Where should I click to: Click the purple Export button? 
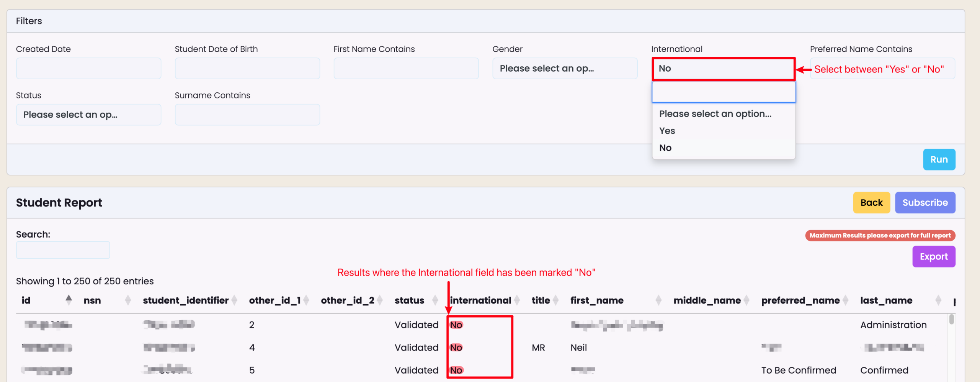coord(933,257)
